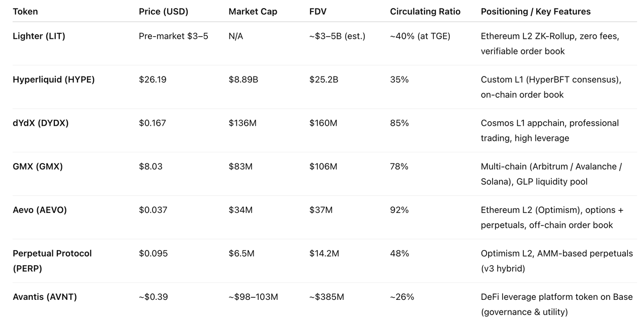
Task: Select the dYdX (DYDX) token cell
Action: tap(40, 123)
